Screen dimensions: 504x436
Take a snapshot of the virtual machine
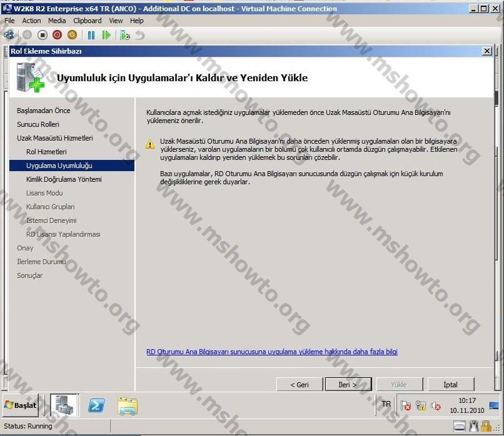click(x=124, y=35)
